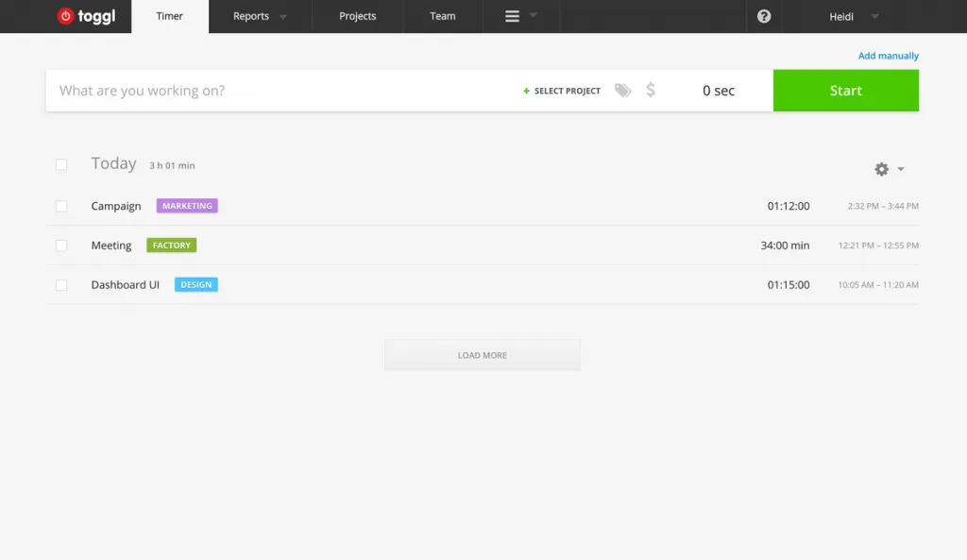Click the 3 h 01 min daily total
This screenshot has width=967, height=560.
point(172,165)
